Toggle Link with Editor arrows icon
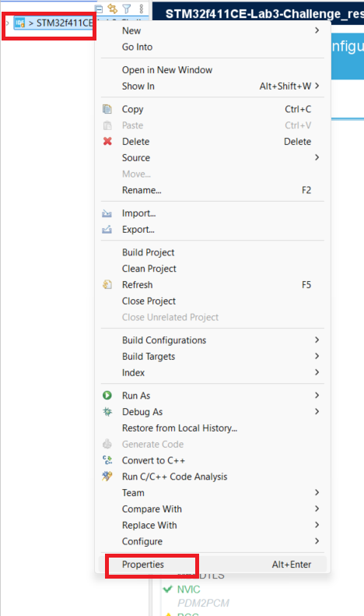This screenshot has width=364, height=616. tap(113, 9)
